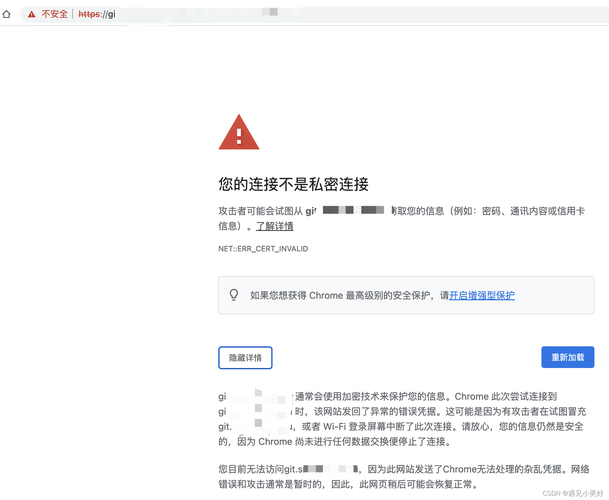
Task: Click the home icon in the browser toolbar
Action: coord(7,14)
